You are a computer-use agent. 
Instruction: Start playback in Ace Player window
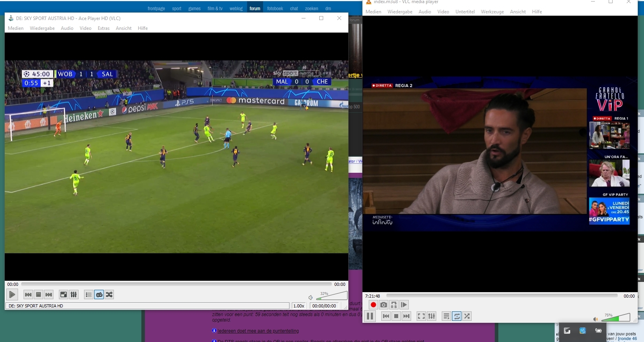tap(12, 294)
